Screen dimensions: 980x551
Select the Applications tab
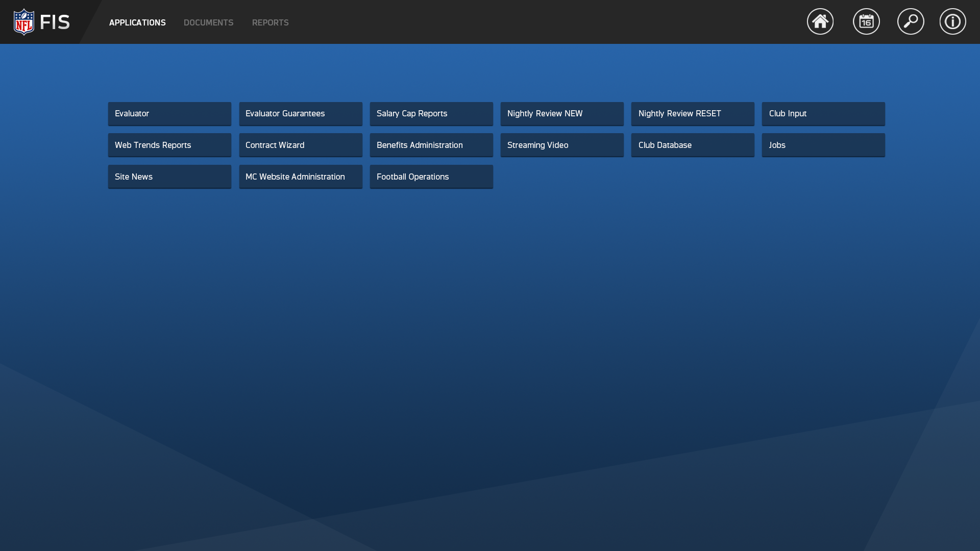(137, 22)
